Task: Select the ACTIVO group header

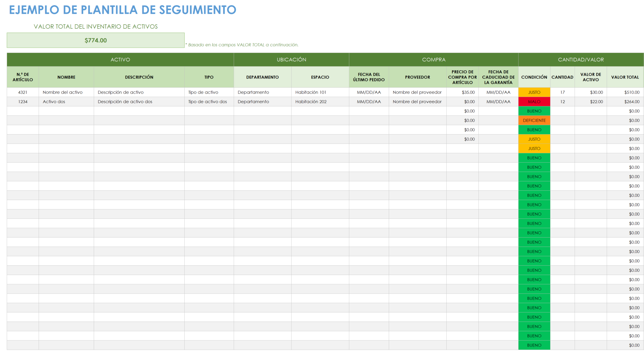Action: point(120,59)
